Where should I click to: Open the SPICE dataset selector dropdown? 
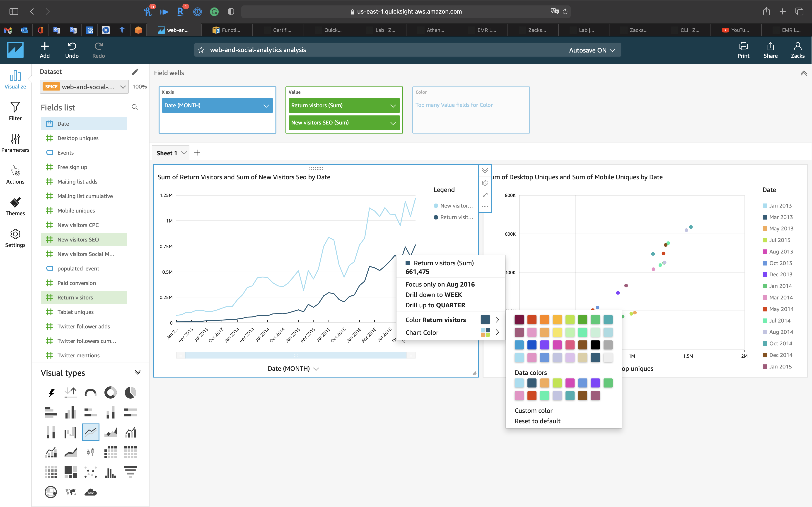pyautogui.click(x=123, y=87)
